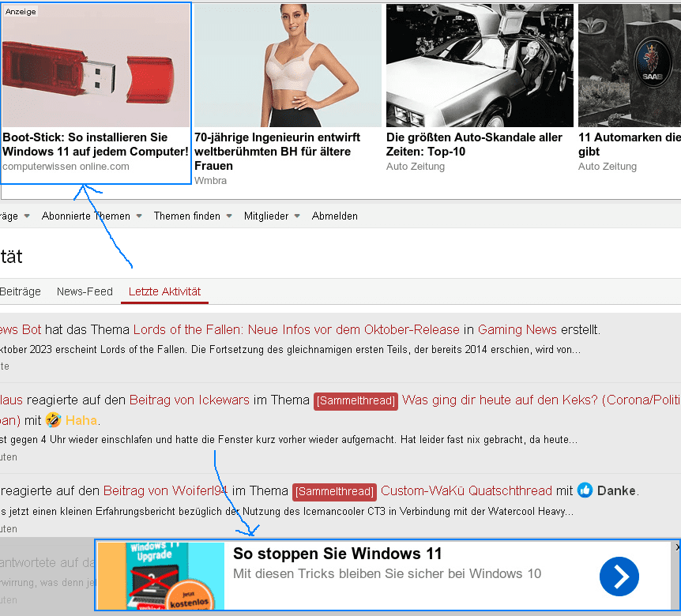Image resolution: width=681 pixels, height=616 pixels.
Task: Click the Mit diesen Tricks ad subtitle
Action: [387, 574]
